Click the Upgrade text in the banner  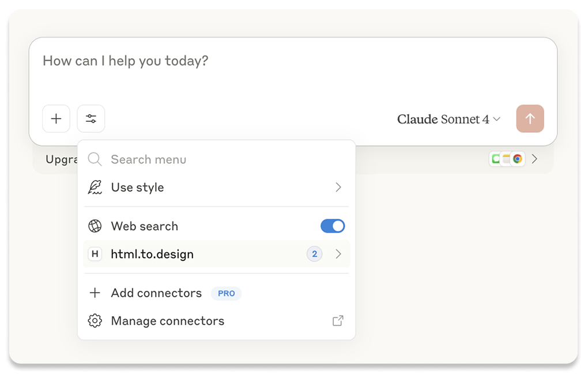click(62, 160)
